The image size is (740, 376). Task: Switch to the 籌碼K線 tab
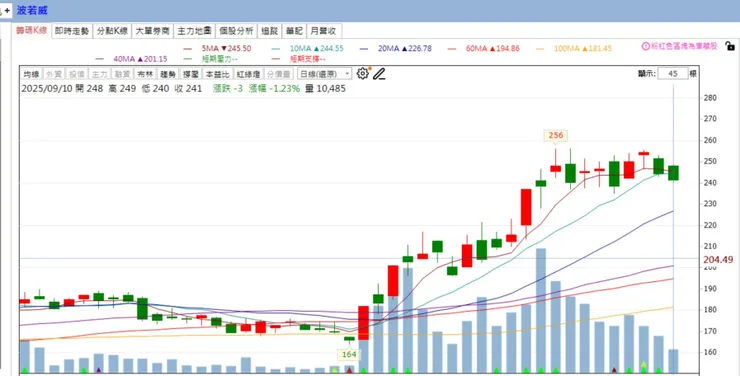pyautogui.click(x=32, y=31)
